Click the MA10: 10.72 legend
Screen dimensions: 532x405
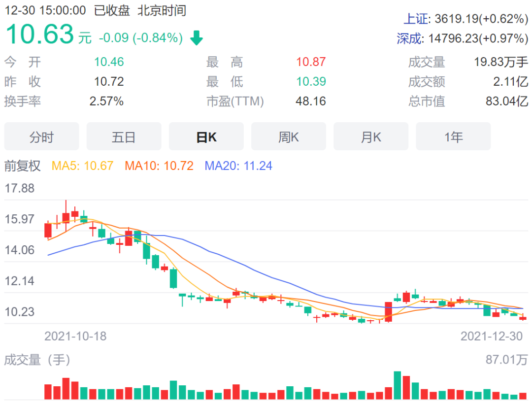point(159,166)
